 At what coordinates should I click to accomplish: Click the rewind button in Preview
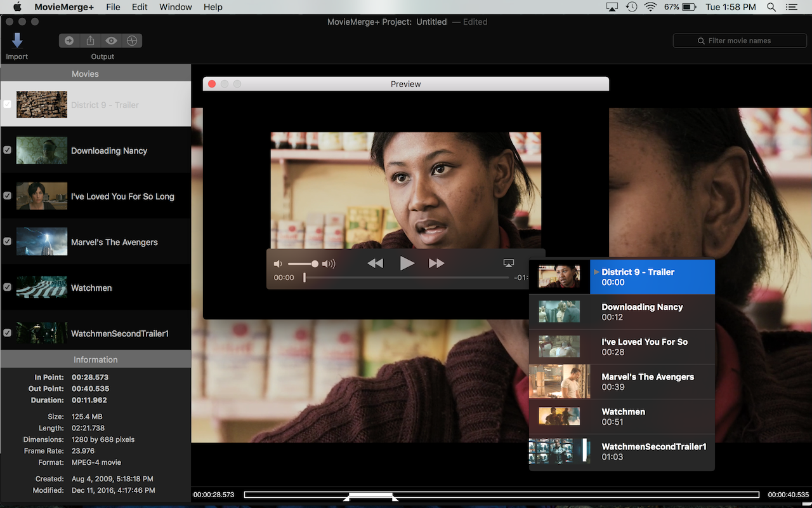point(376,263)
